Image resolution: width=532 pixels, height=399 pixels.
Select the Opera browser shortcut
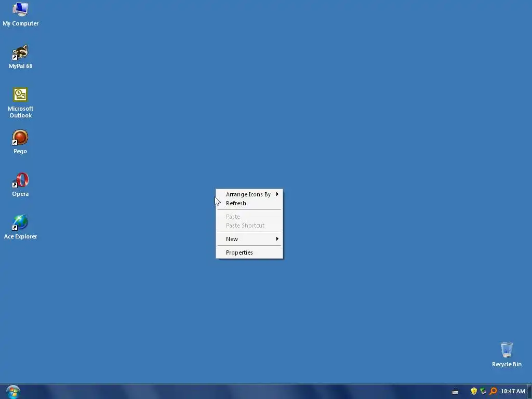tap(20, 184)
